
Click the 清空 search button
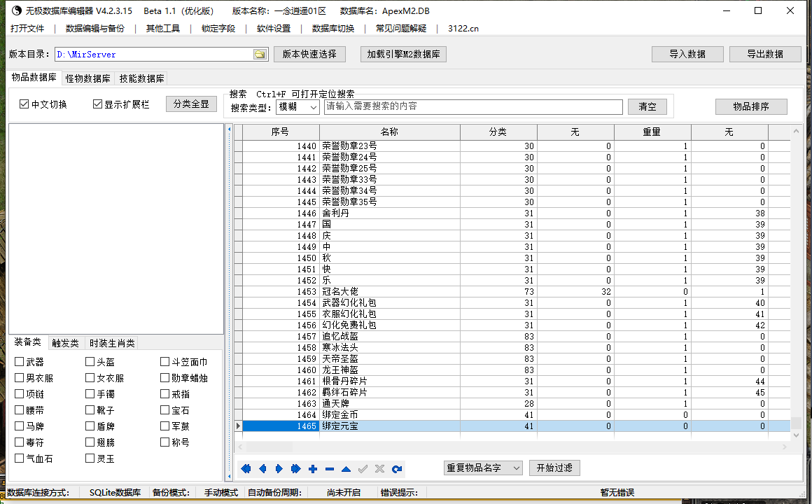[647, 106]
